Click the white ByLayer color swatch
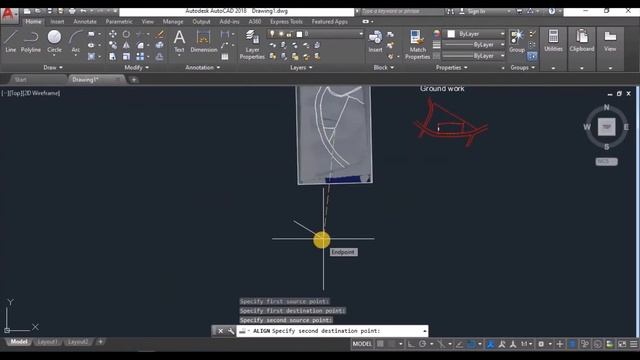The image size is (640, 360). (x=451, y=34)
